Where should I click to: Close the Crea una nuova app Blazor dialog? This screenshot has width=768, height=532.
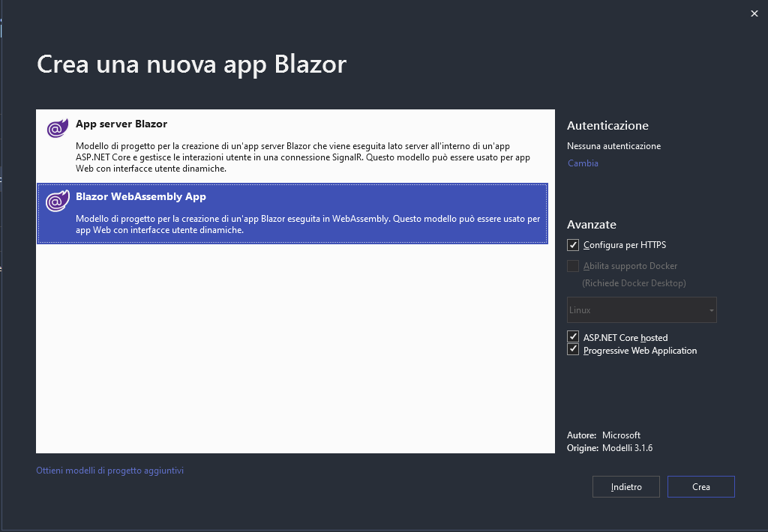coord(754,13)
